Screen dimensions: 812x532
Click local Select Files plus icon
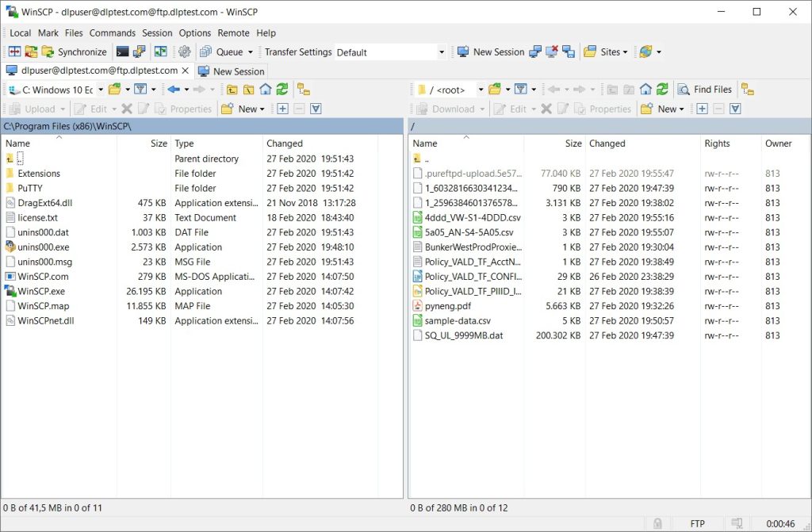(283, 109)
